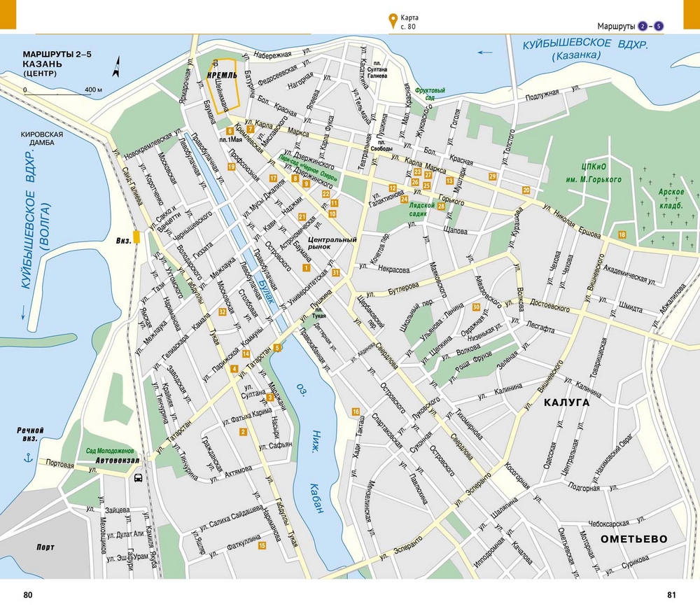Click the bus station icon near Автовокзал

pyautogui.click(x=138, y=478)
